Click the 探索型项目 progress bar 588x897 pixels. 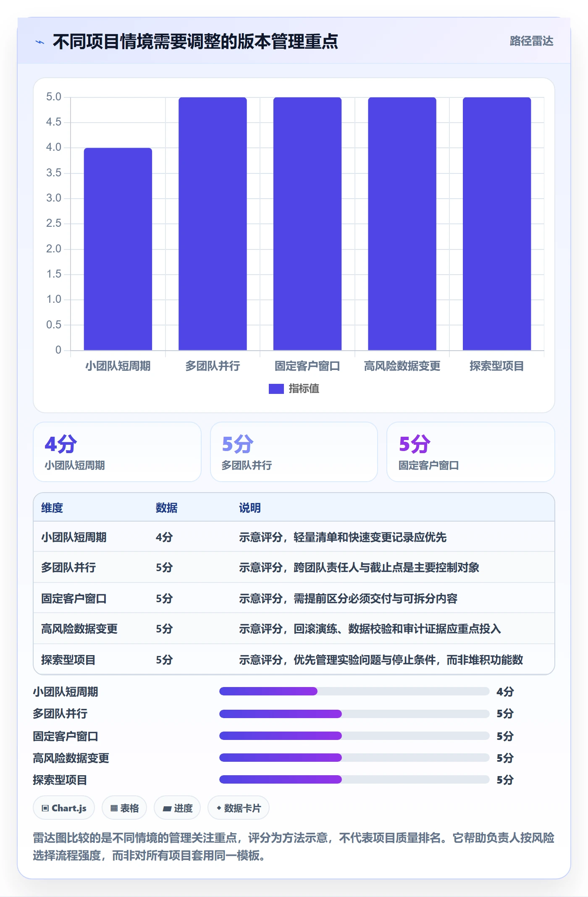354,779
